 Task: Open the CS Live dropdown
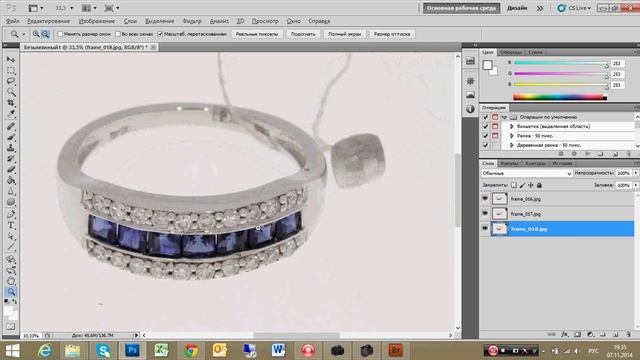(574, 8)
